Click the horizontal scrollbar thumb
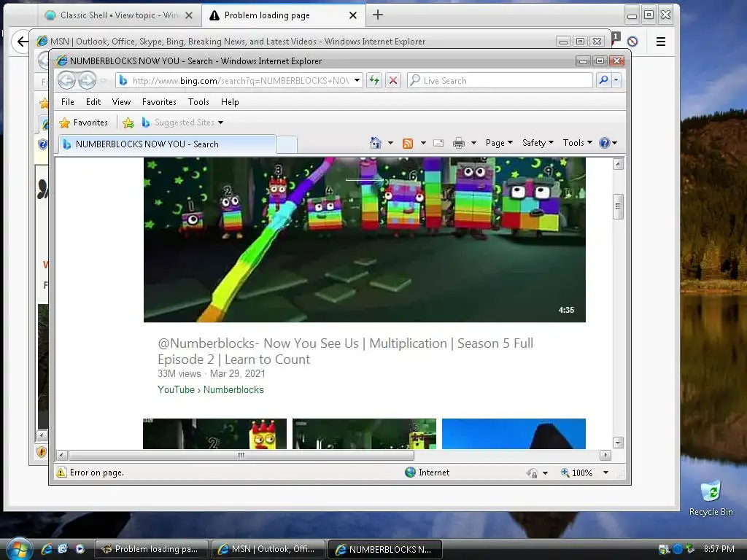747x560 pixels. coord(241,455)
